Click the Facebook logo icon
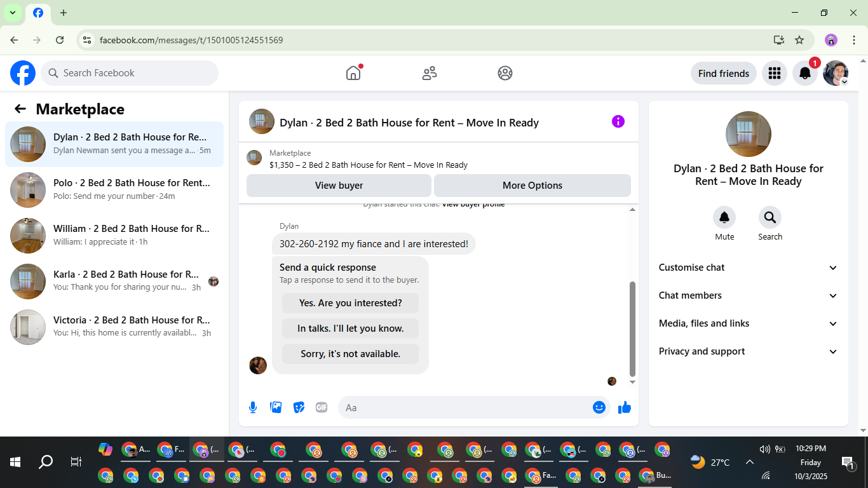Screen dimensions: 868x488 (23, 73)
